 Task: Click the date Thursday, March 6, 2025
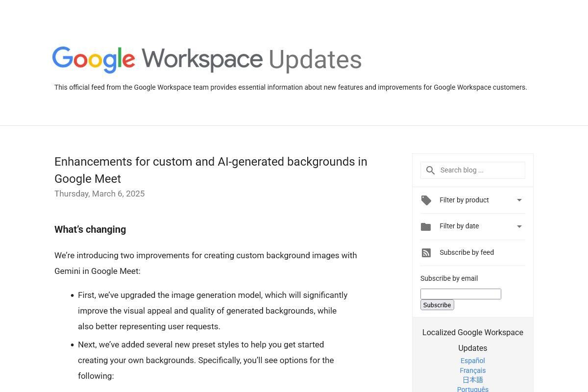99,194
